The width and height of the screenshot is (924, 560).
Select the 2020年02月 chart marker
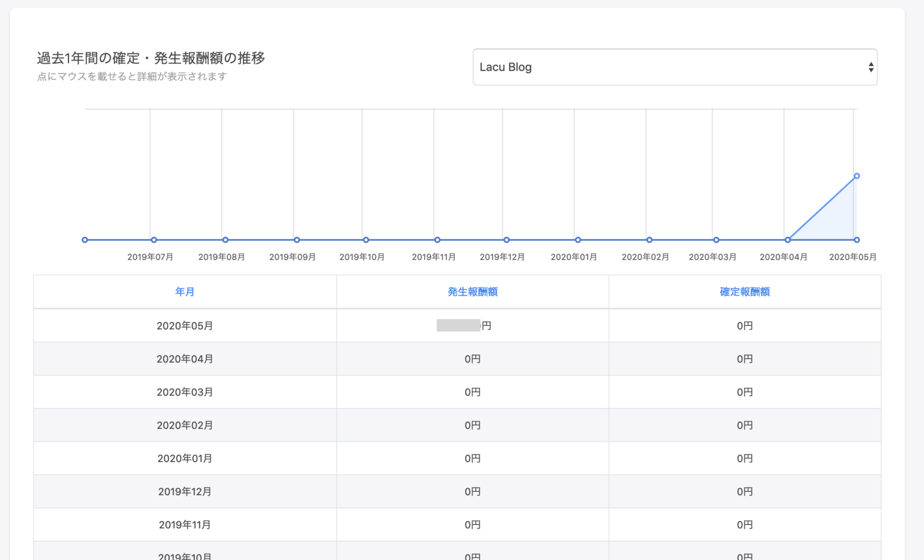click(x=648, y=239)
